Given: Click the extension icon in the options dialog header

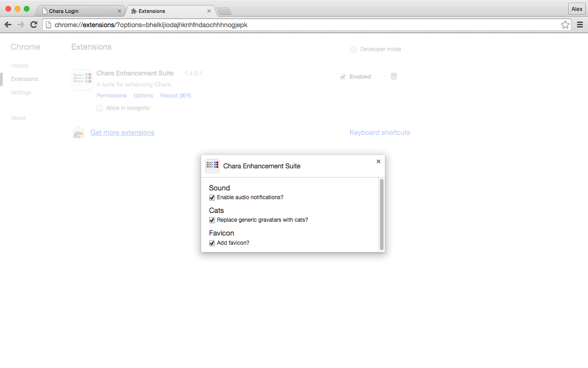Looking at the screenshot, I should pos(212,166).
